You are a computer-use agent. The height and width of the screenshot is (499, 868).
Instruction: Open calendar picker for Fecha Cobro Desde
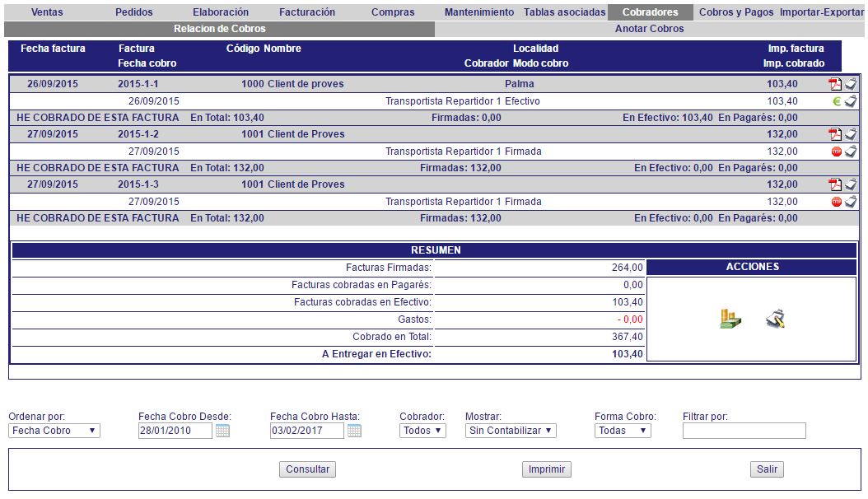pos(222,431)
